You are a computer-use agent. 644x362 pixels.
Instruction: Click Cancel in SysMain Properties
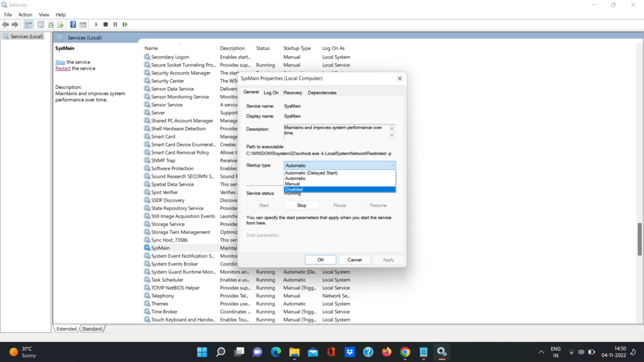tap(354, 260)
